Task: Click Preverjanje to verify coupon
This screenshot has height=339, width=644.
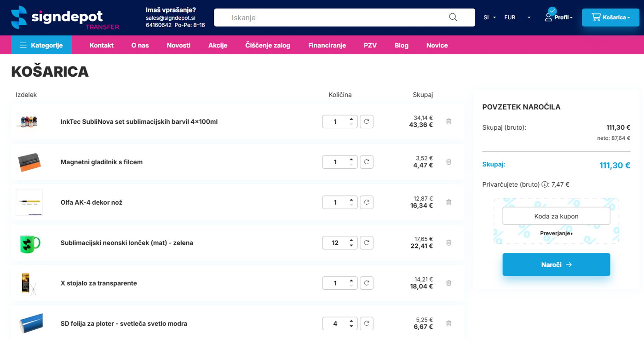Action: tap(556, 233)
